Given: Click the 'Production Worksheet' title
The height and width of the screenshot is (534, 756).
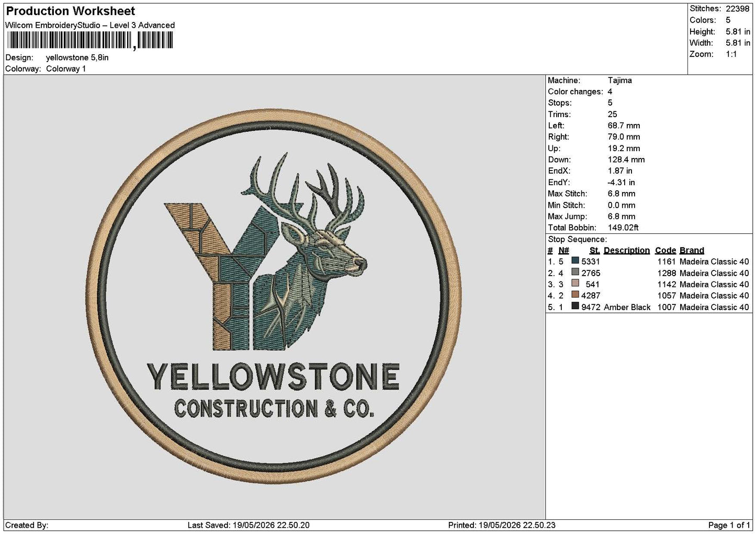Looking at the screenshot, I should (x=71, y=11).
